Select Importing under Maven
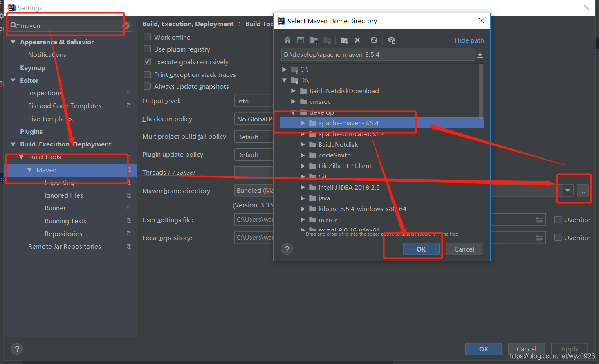The image size is (599, 364). click(59, 183)
